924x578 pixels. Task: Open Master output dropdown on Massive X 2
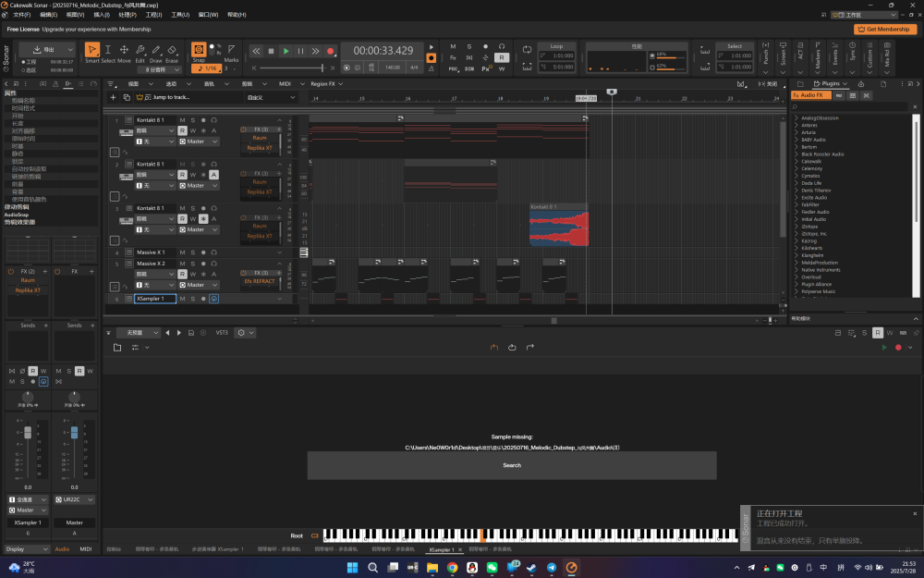click(x=199, y=285)
